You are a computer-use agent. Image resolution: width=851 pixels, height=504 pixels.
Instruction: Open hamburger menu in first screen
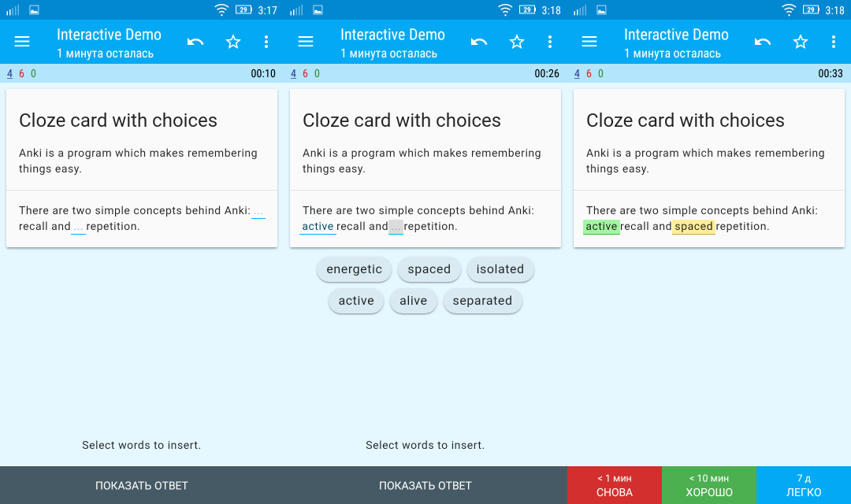22,42
